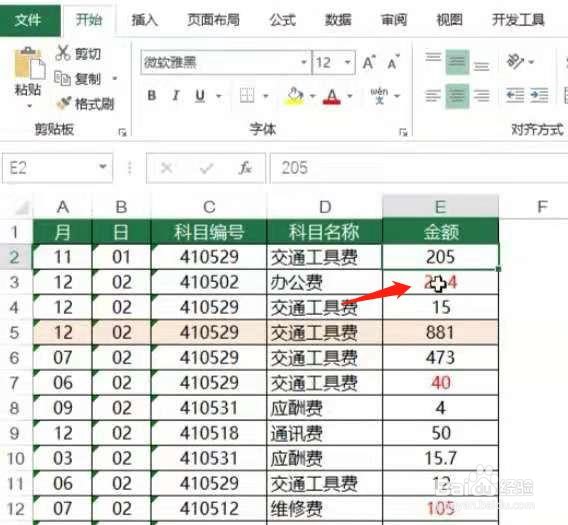Open Insert Function fx
The height and width of the screenshot is (525, 568).
(x=246, y=168)
